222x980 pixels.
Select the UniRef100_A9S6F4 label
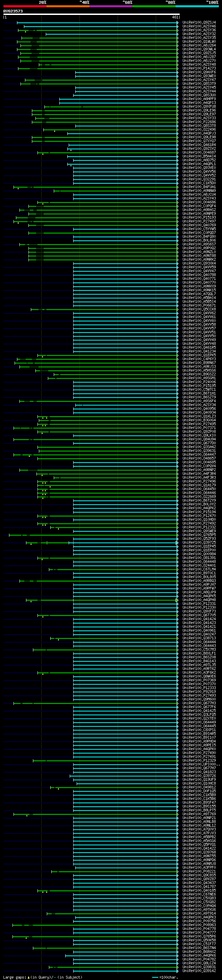[x=199, y=401]
